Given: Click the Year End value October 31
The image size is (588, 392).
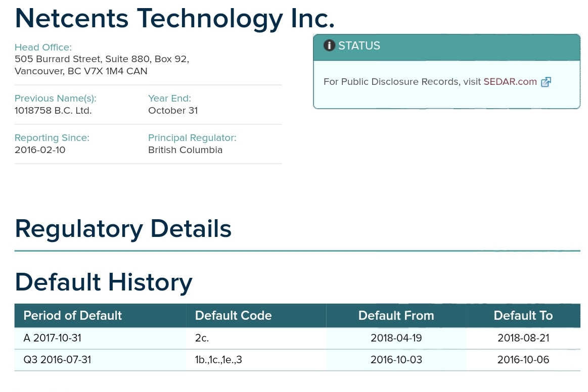Looking at the screenshot, I should [172, 110].
